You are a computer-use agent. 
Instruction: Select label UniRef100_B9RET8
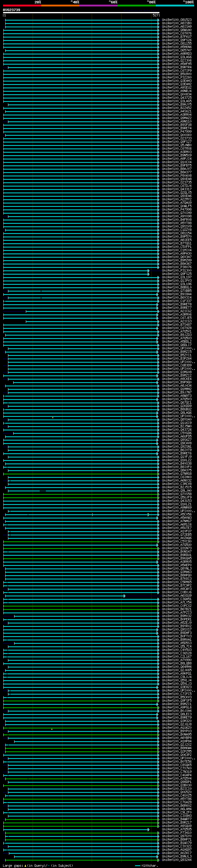click(177, 304)
